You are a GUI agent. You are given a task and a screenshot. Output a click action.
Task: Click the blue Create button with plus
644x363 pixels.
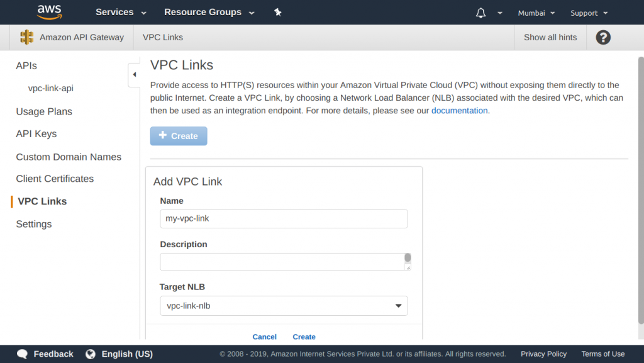179,136
